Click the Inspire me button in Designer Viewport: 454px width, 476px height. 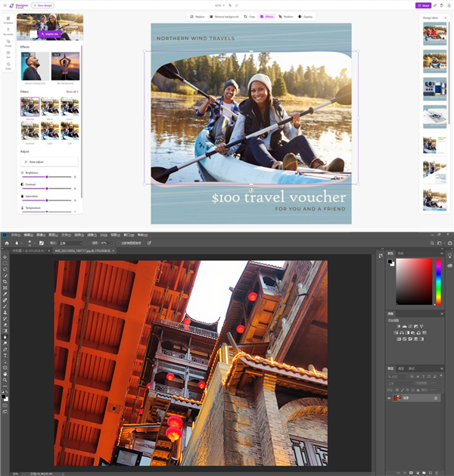(50, 34)
